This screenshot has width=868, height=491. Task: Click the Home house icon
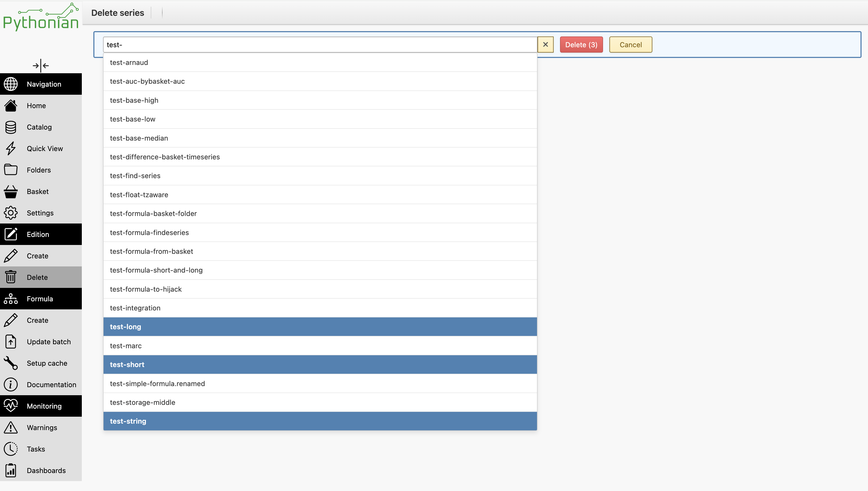point(11,105)
